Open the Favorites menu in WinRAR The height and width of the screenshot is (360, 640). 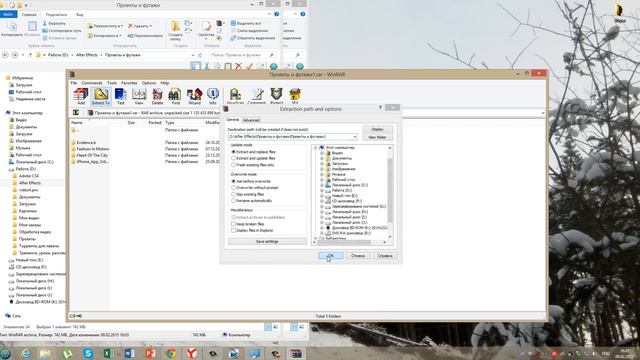point(129,83)
